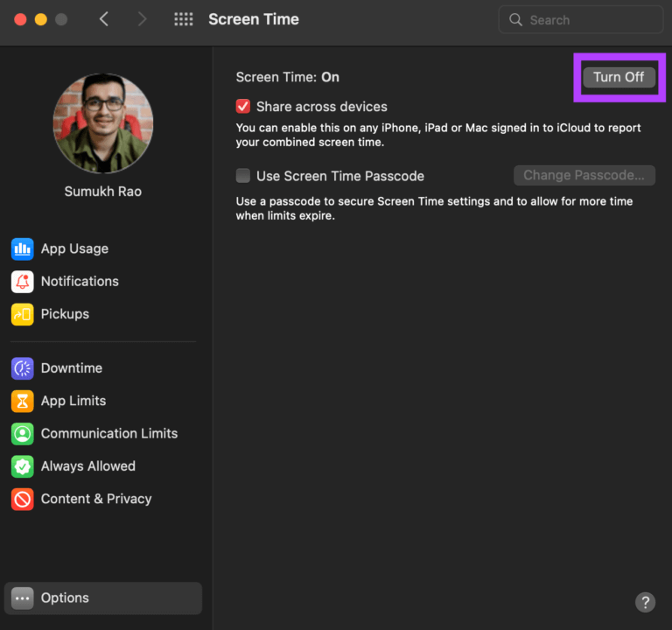Close the window with red button
The image size is (672, 630).
pyautogui.click(x=20, y=20)
